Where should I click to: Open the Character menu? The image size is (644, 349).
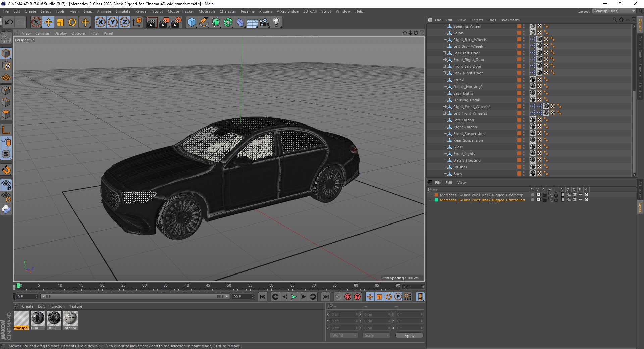point(228,11)
